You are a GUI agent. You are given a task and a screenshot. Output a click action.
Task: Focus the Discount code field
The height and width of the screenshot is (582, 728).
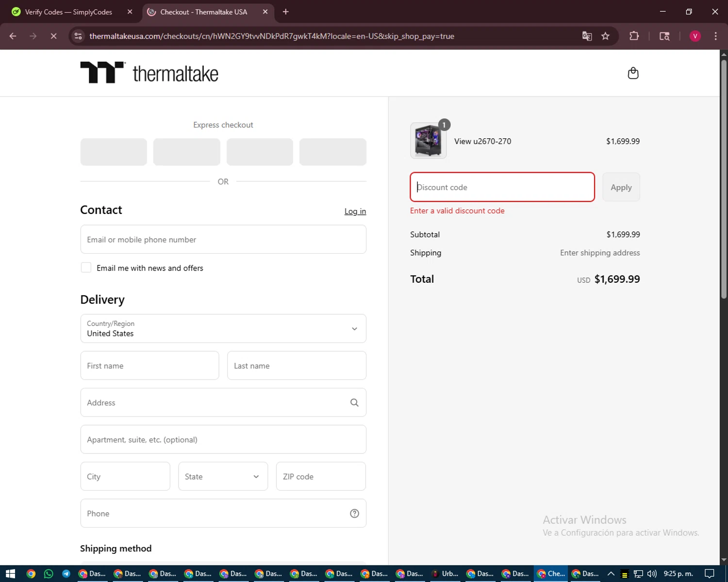point(502,187)
